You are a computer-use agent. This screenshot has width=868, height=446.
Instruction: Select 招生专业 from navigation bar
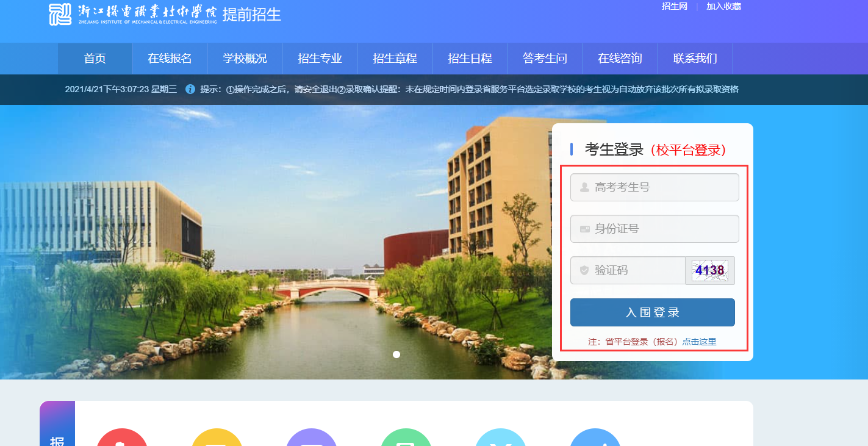pos(320,59)
